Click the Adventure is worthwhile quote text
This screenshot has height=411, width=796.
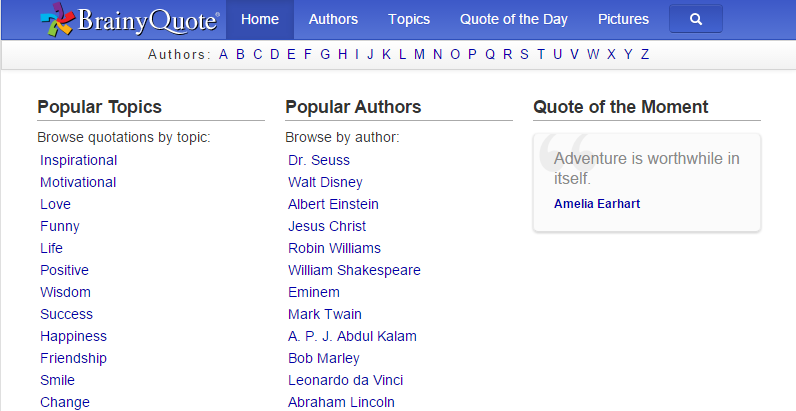646,168
